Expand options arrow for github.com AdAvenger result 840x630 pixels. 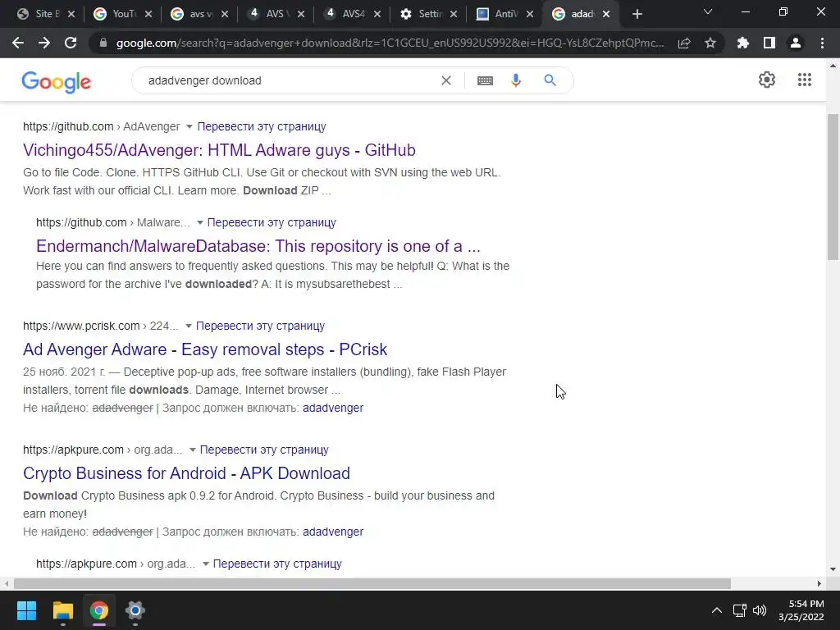pyautogui.click(x=189, y=127)
